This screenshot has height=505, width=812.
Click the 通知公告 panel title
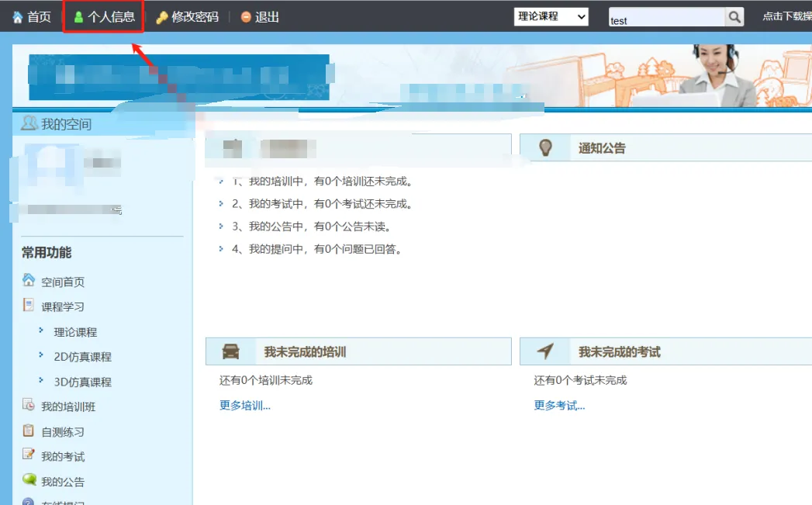pyautogui.click(x=602, y=148)
